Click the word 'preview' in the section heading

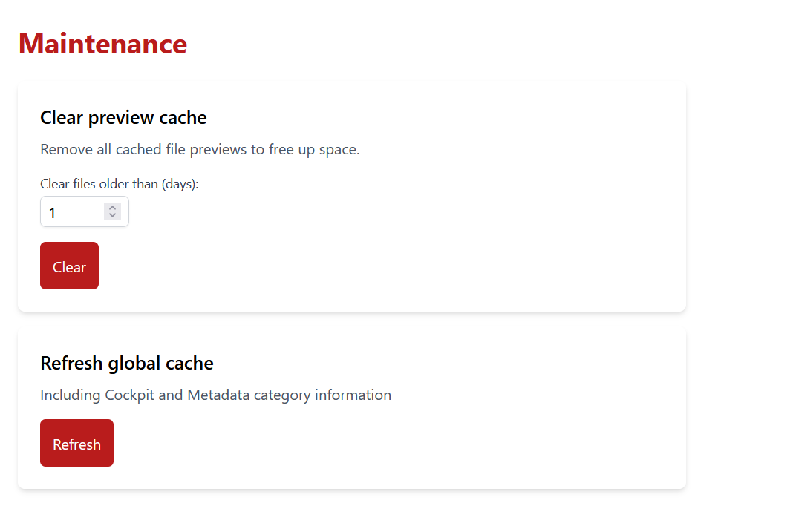[122, 117]
